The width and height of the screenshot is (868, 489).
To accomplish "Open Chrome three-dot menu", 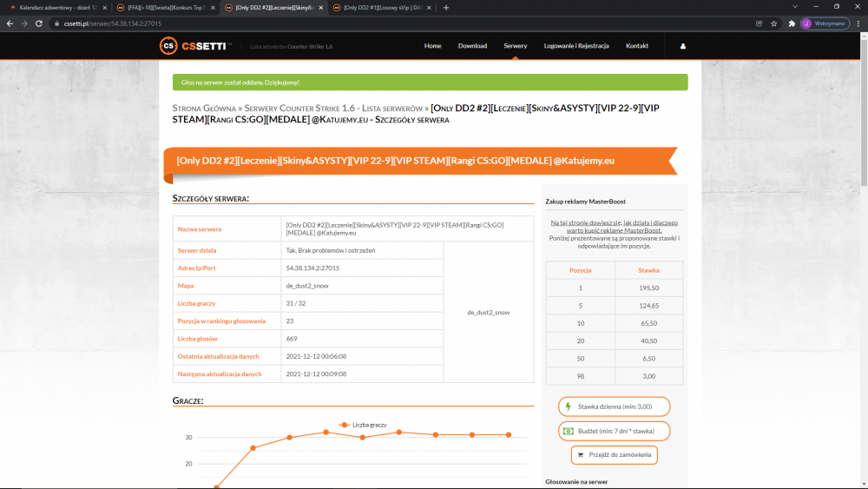I will click(858, 23).
